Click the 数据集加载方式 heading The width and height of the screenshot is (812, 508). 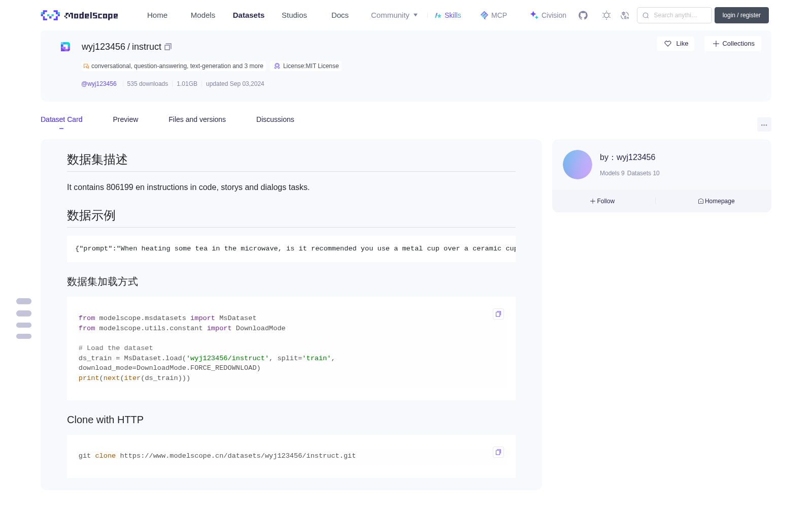[x=103, y=281]
